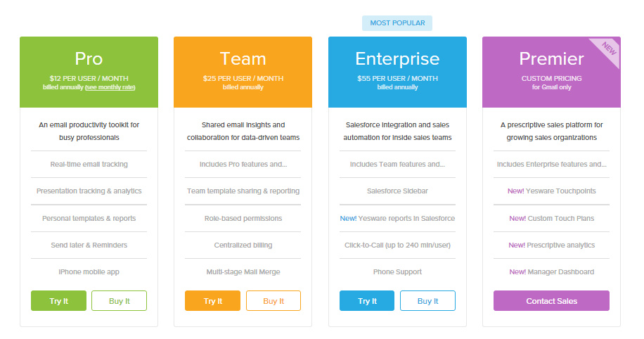Select the green Pro plan header

[x=89, y=72]
